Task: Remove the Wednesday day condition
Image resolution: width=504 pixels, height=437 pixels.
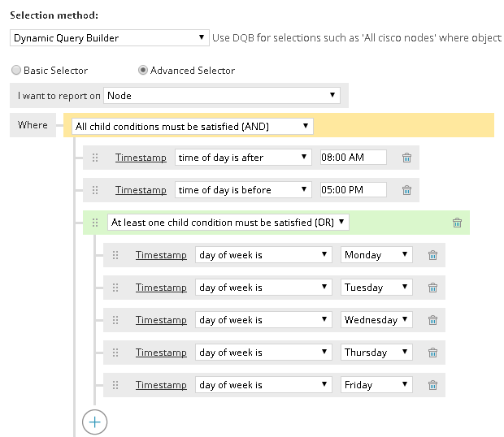Action: click(432, 320)
